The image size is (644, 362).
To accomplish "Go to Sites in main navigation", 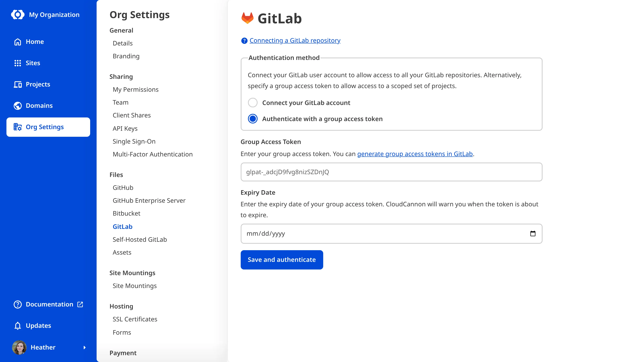I will click(48, 63).
